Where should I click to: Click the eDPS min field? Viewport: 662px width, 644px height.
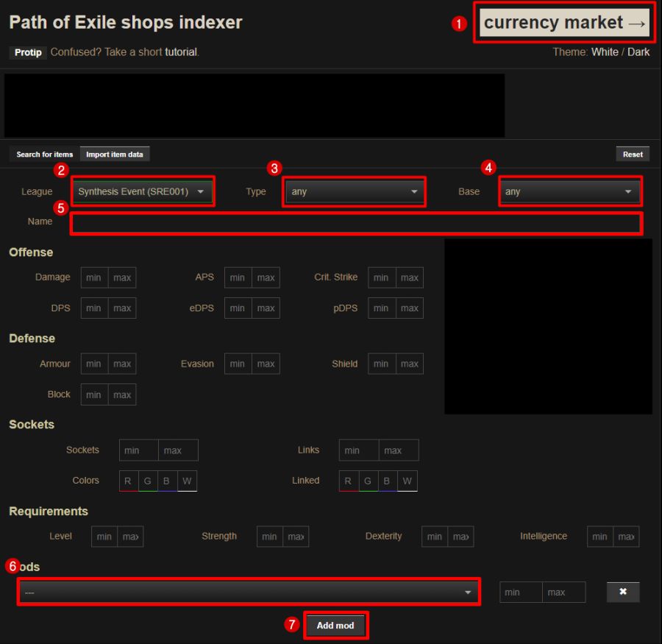(x=238, y=308)
